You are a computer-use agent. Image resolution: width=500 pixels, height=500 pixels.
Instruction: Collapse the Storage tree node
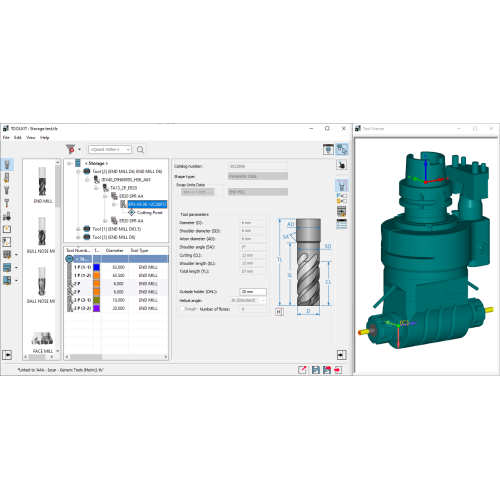[69, 163]
